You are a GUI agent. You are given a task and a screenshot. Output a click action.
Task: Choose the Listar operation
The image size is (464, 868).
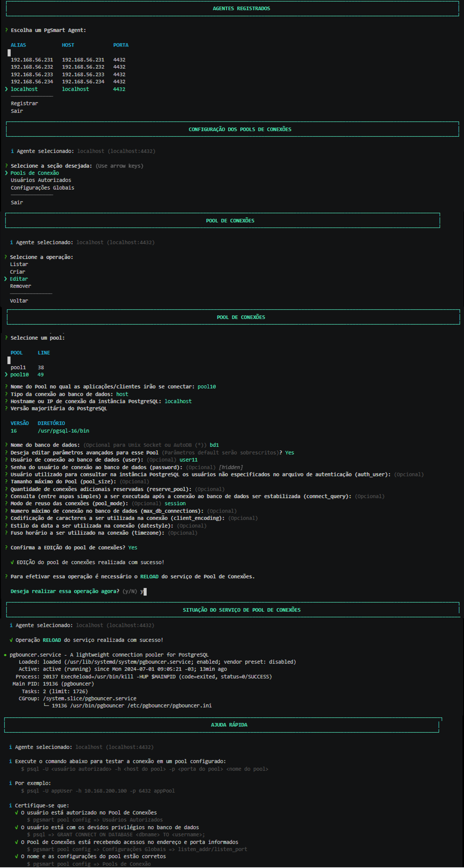coord(19,264)
